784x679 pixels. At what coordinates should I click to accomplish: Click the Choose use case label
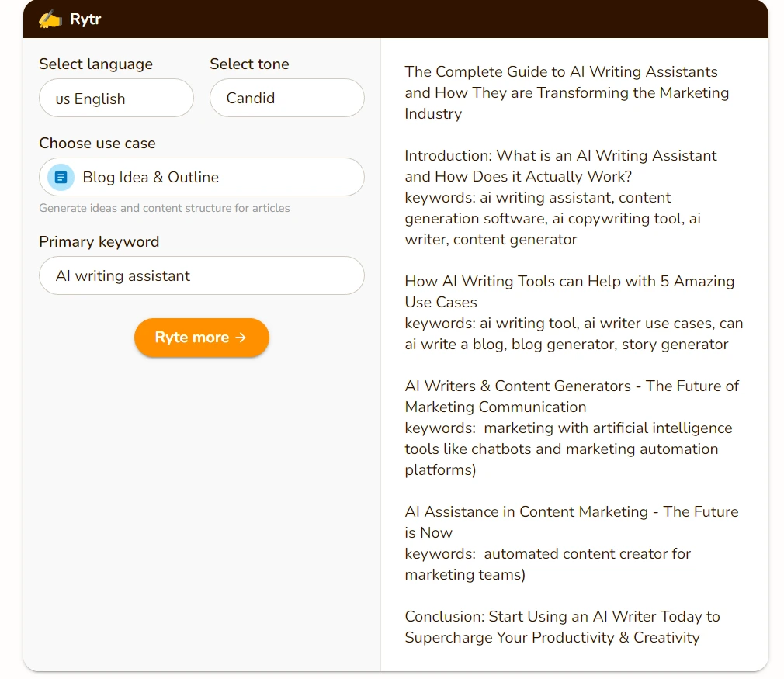point(97,144)
